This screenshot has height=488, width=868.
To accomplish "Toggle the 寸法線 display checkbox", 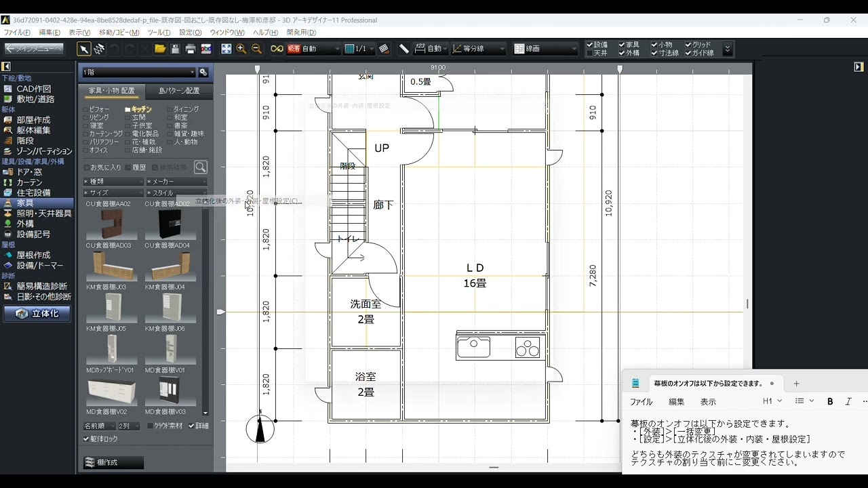I will click(x=654, y=53).
